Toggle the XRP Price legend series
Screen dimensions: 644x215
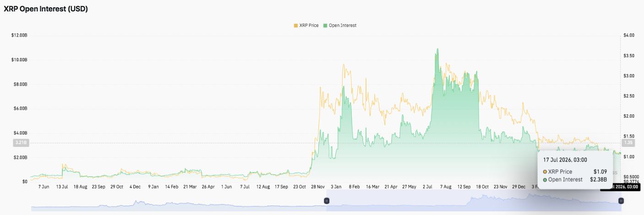pyautogui.click(x=306, y=26)
